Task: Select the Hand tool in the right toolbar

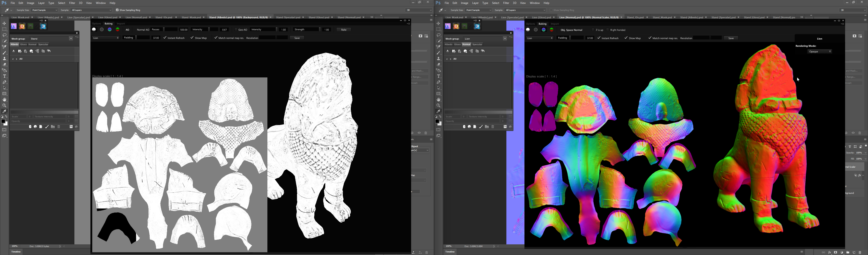Action: pos(438,100)
